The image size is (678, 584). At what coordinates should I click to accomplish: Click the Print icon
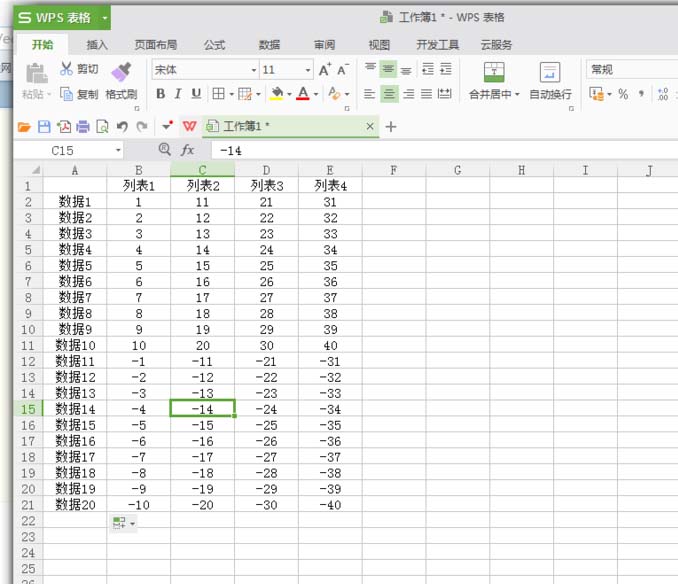[83, 127]
